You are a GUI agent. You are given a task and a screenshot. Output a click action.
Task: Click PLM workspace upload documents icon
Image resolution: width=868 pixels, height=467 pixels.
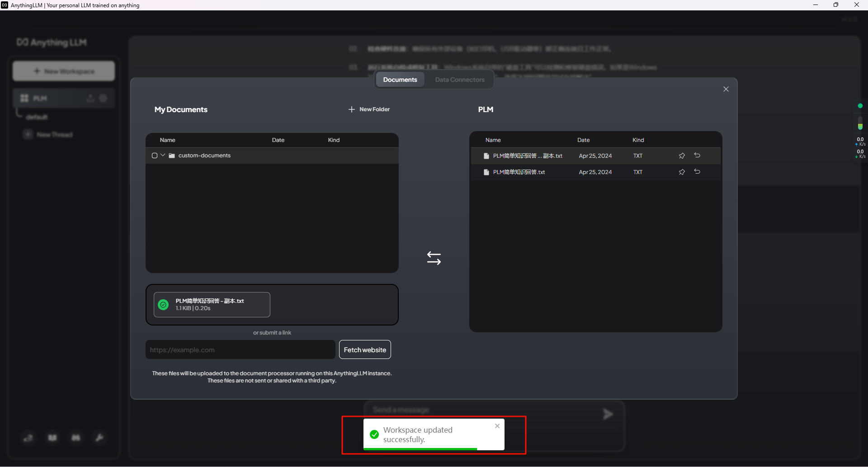(90, 98)
